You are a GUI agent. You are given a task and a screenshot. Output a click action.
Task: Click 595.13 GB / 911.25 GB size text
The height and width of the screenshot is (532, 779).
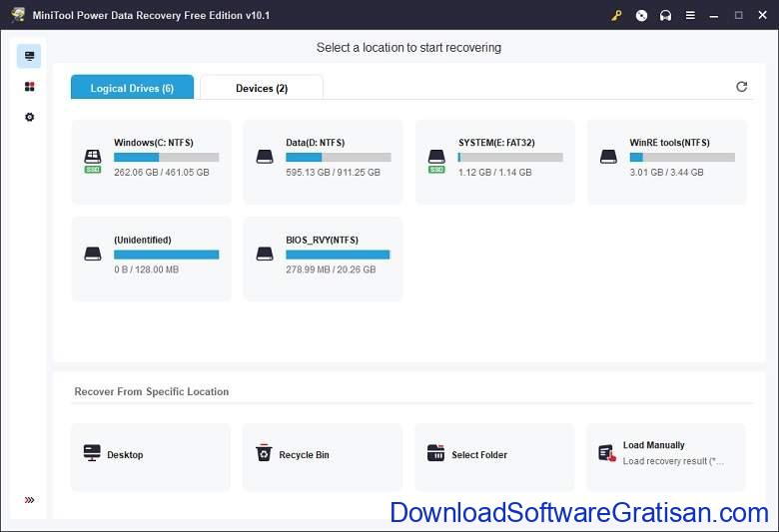pyautogui.click(x=333, y=173)
